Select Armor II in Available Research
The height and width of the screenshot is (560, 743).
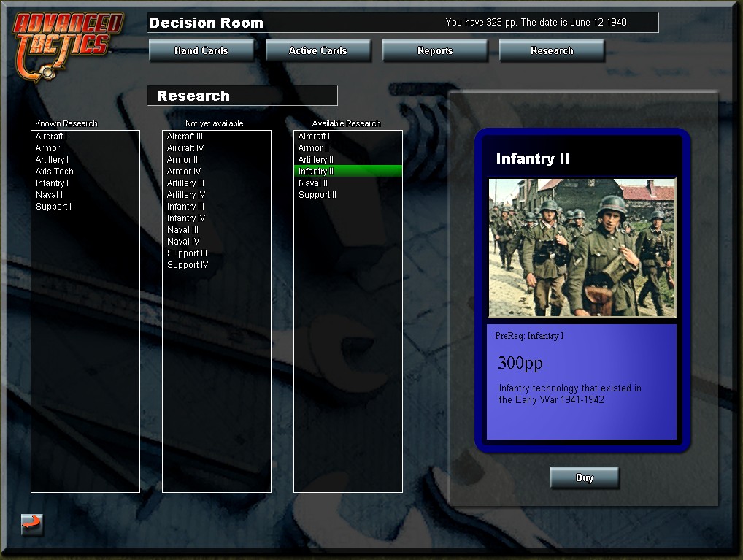pos(348,148)
